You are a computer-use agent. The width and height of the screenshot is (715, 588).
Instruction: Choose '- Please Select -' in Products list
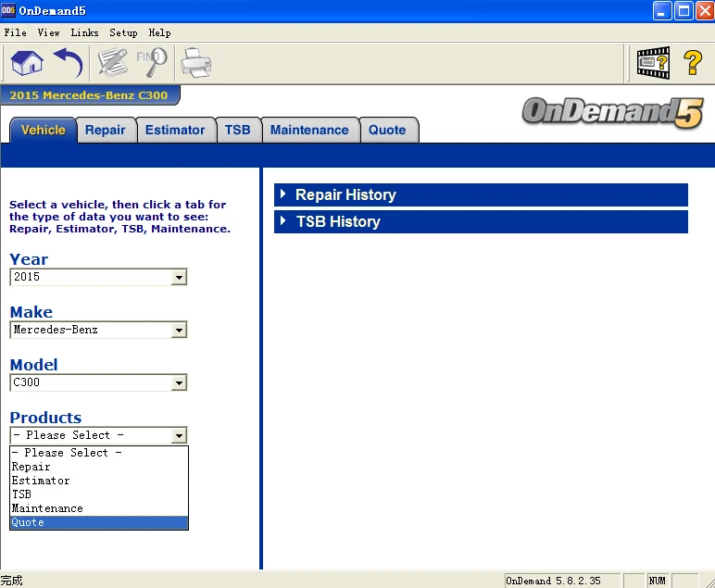pos(99,453)
